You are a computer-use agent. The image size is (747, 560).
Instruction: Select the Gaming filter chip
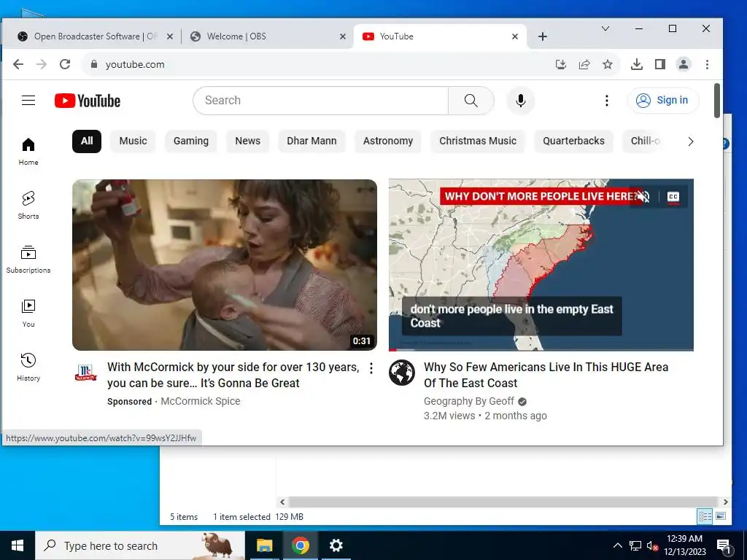(191, 141)
